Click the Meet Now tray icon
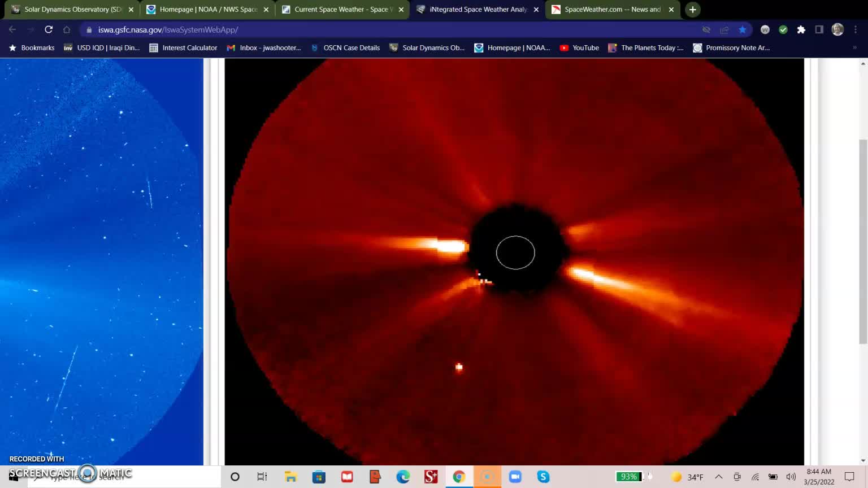This screenshot has width=868, height=488. (x=737, y=477)
